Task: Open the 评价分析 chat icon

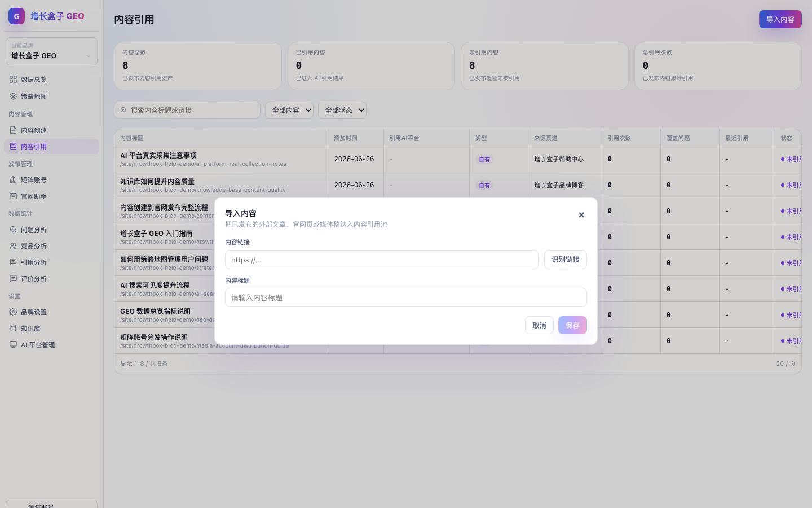Action: tap(13, 279)
